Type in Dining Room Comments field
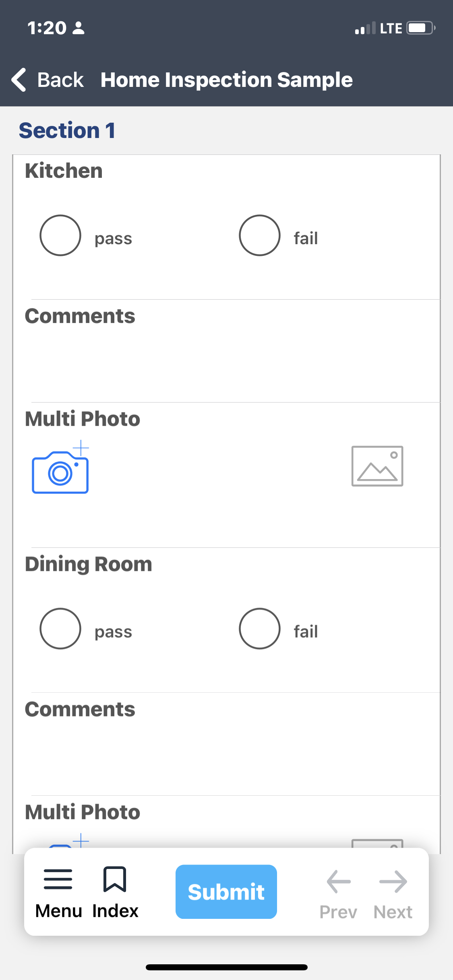Screen dimensions: 453x980 click(x=225, y=756)
